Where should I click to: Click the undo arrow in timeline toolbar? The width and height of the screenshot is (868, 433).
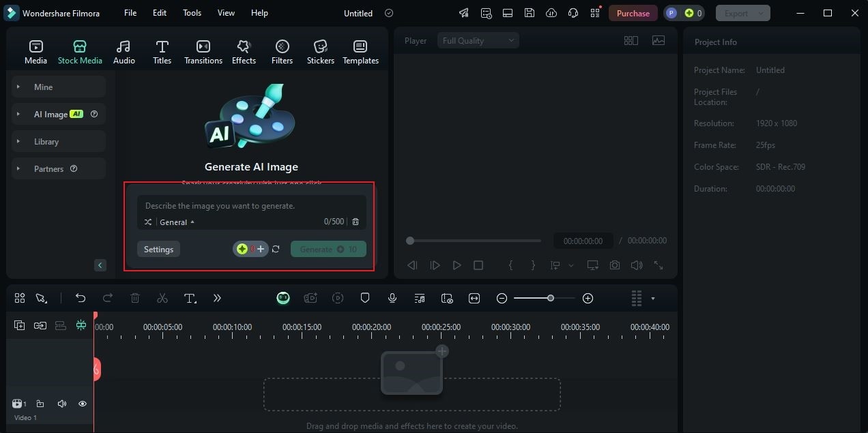tap(81, 298)
